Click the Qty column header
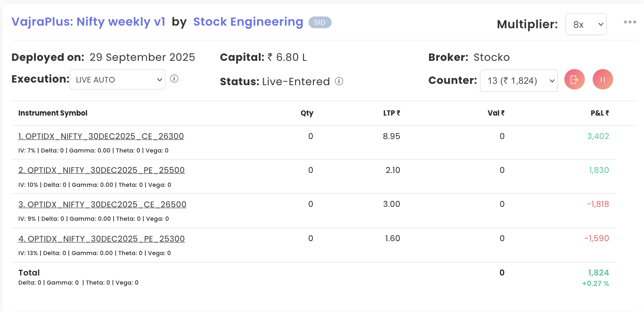This screenshot has width=644, height=312. pos(307,113)
